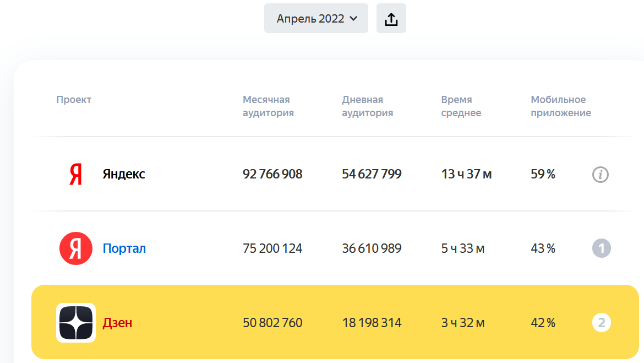This screenshot has width=644, height=363.
Task: Click the Проект column header
Action: 74,100
